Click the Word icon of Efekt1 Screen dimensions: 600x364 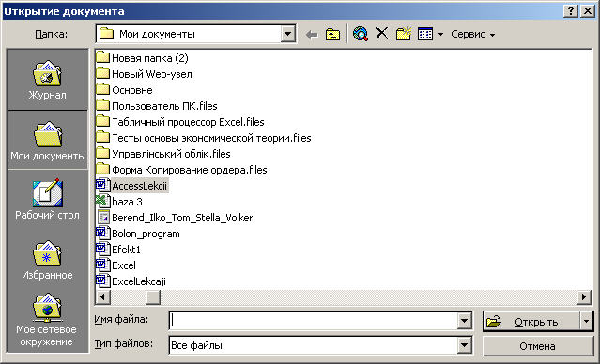(x=102, y=250)
